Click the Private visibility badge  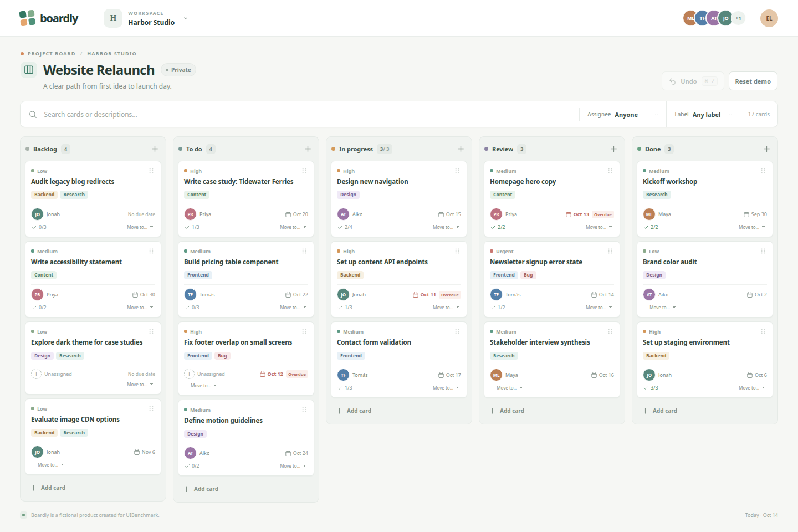click(x=178, y=70)
